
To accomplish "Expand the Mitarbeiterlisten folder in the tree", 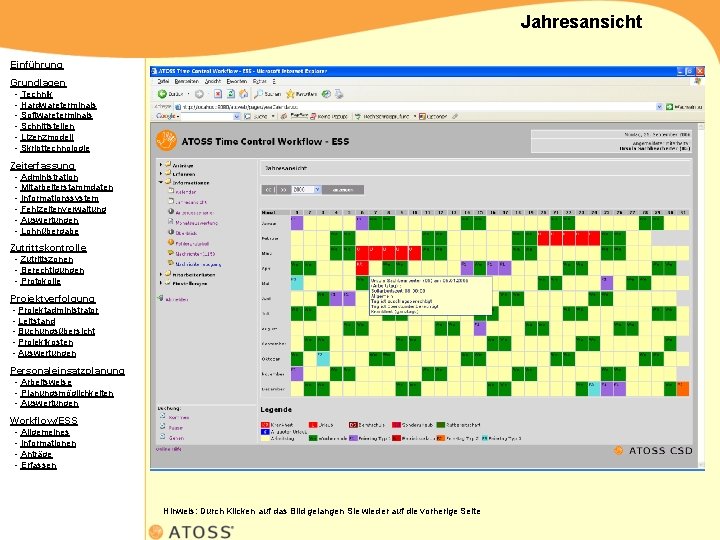I will [x=161, y=274].
